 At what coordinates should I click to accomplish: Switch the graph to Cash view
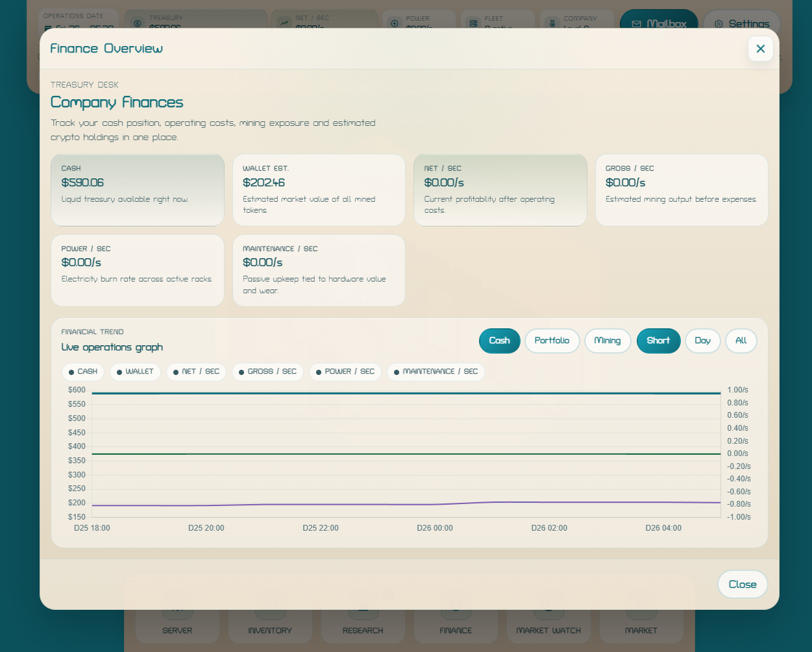tap(500, 341)
